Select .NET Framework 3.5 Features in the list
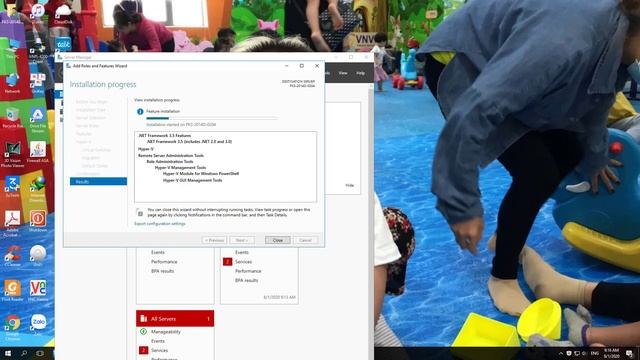The width and height of the screenshot is (640, 360). (x=164, y=136)
